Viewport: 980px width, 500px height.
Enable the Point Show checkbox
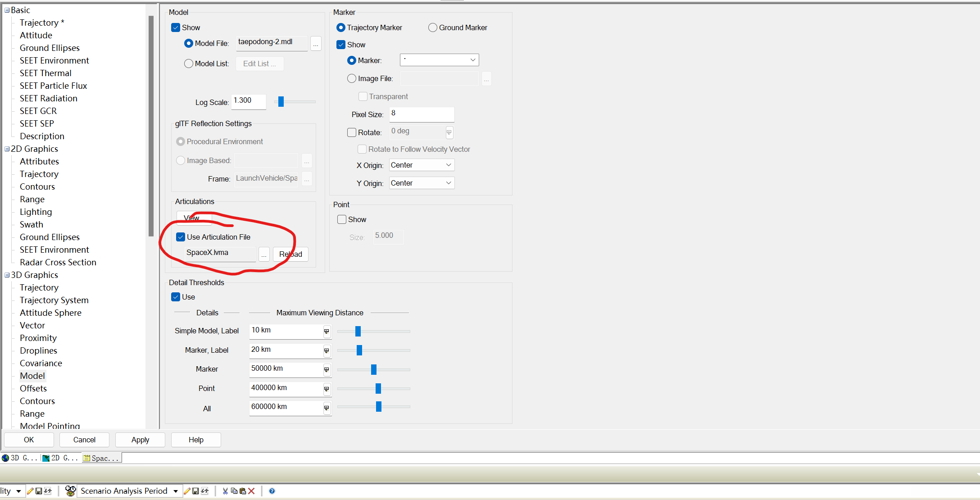(x=342, y=219)
